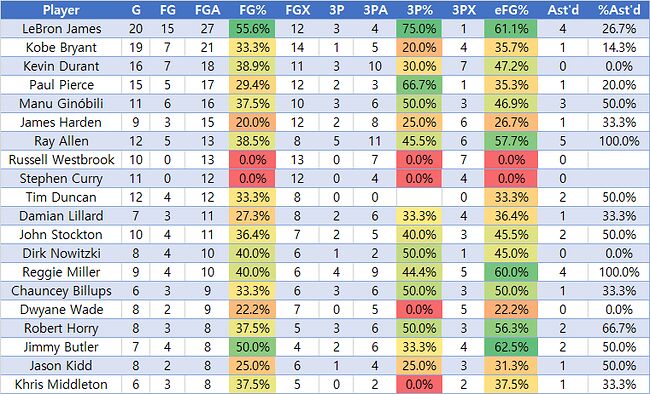
Task: Select the FG% column header
Action: click(252, 10)
